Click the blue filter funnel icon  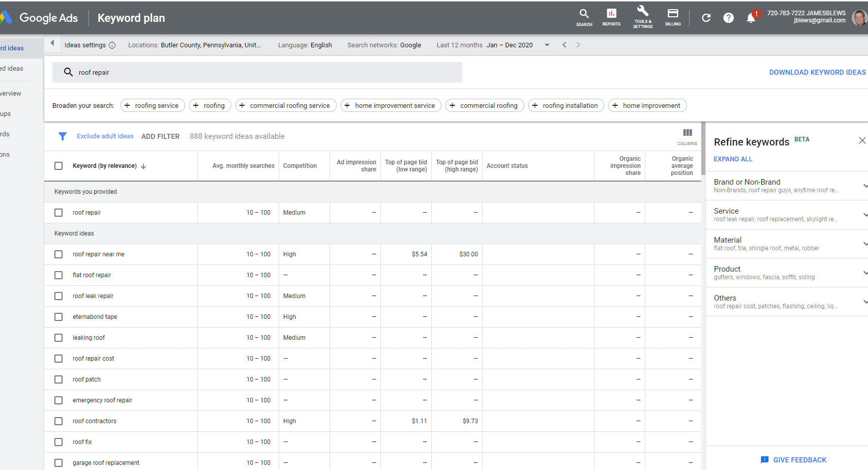(x=63, y=136)
